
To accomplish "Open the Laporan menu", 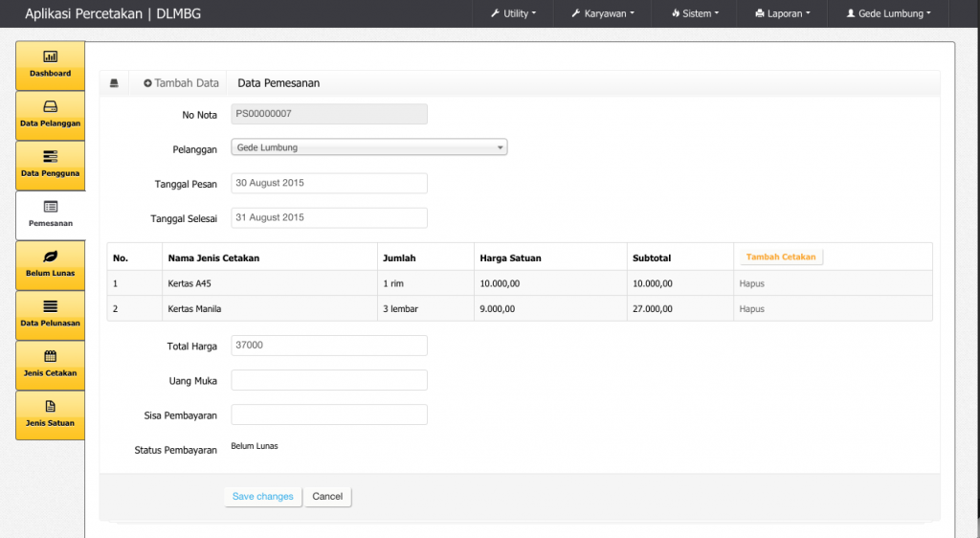I will point(782,13).
